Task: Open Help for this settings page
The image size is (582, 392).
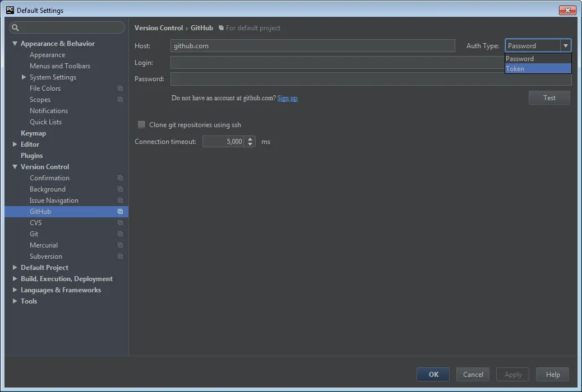Action: (x=553, y=375)
